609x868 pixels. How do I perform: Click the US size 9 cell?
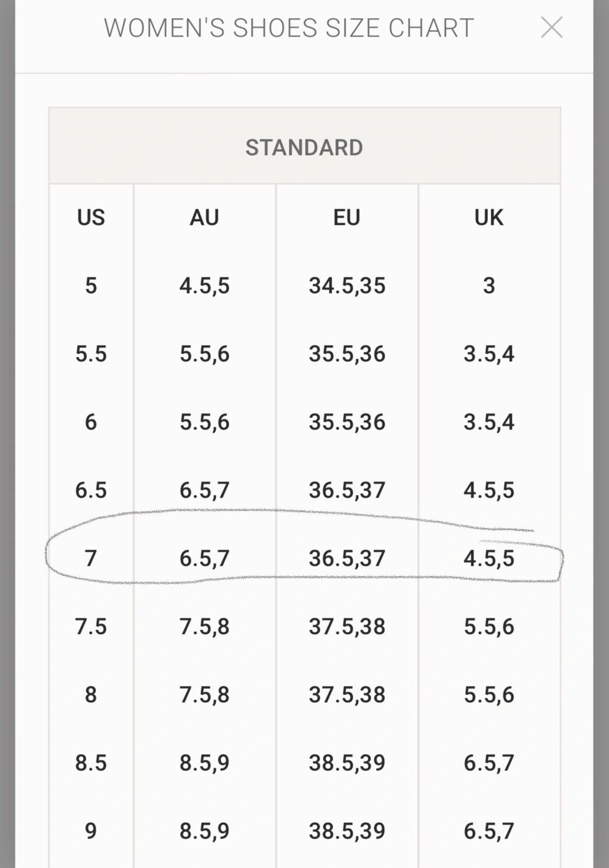(91, 831)
